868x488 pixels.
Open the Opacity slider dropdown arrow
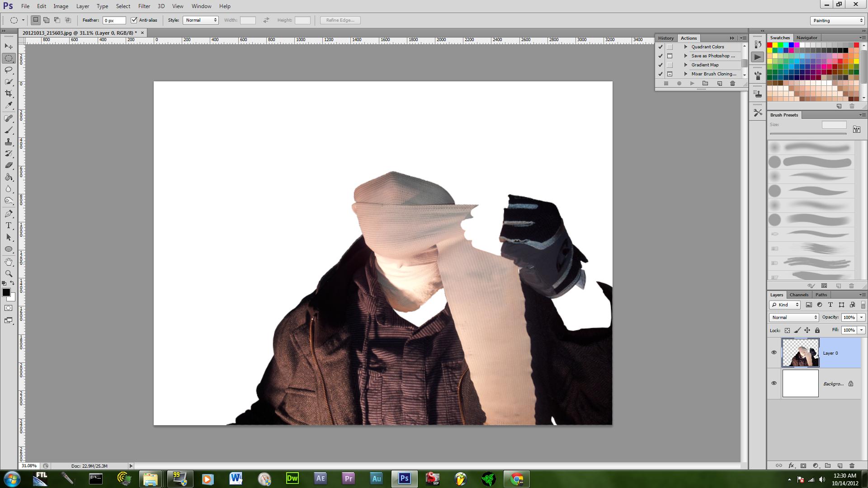tap(862, 317)
